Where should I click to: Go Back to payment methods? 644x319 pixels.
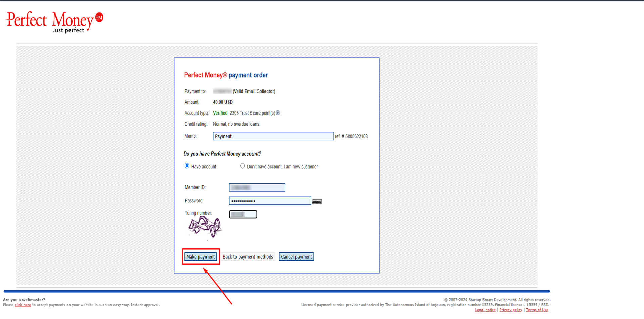point(248,257)
